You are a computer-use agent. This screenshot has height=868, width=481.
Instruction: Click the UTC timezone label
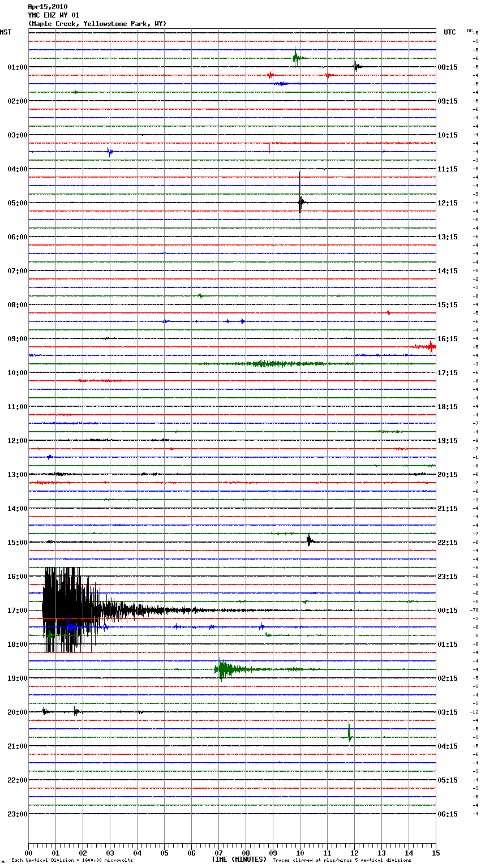click(x=450, y=32)
